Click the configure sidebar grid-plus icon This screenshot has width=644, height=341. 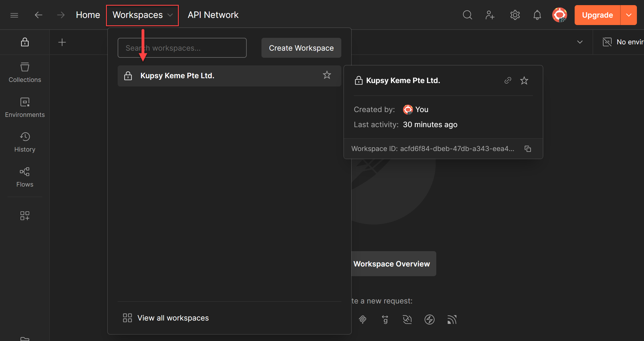[25, 216]
